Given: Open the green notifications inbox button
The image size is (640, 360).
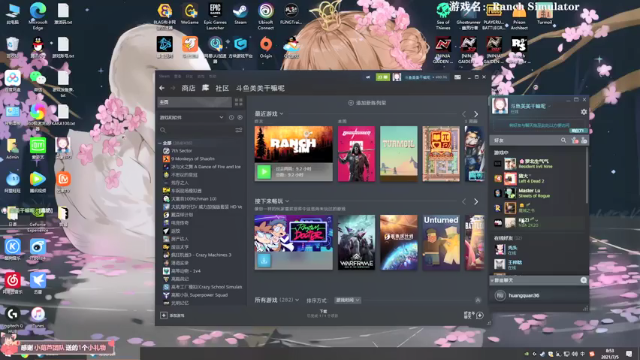Looking at the screenshot, I should pos(383,77).
